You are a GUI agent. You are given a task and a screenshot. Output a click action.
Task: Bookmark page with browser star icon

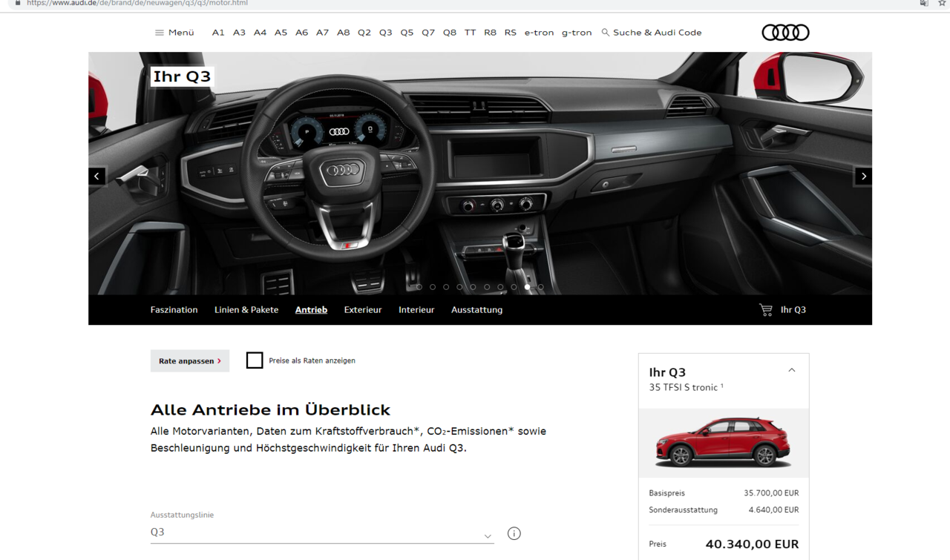[x=942, y=3]
